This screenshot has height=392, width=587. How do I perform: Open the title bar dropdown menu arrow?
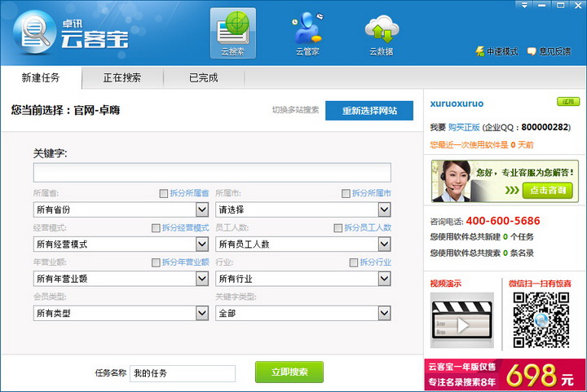click(524, 5)
